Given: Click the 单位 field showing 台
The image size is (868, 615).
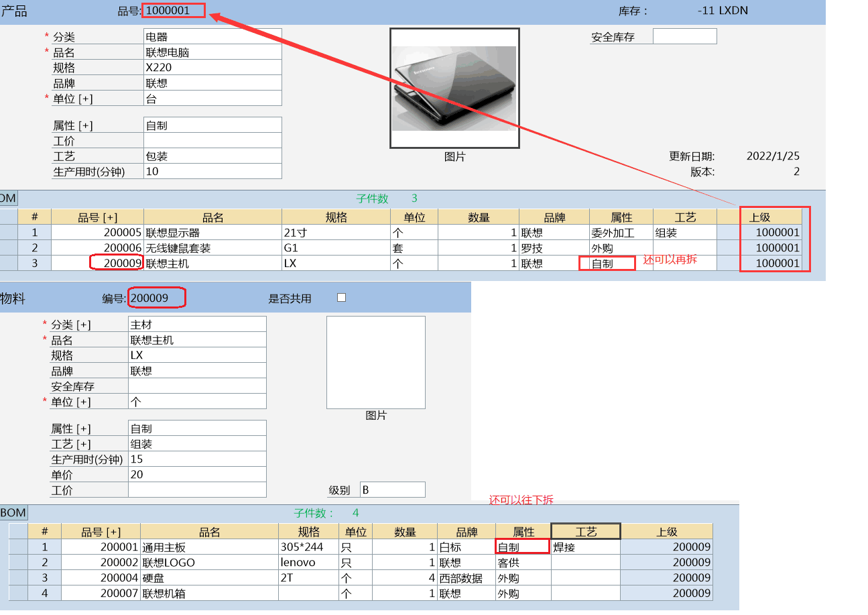Looking at the screenshot, I should click(x=212, y=98).
